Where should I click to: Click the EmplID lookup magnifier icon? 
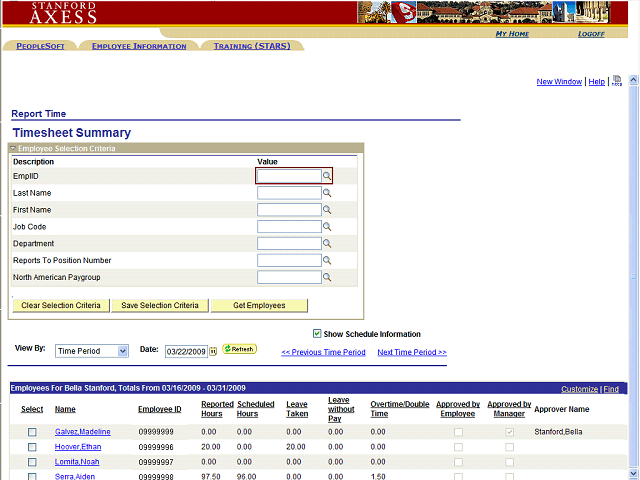tap(326, 176)
